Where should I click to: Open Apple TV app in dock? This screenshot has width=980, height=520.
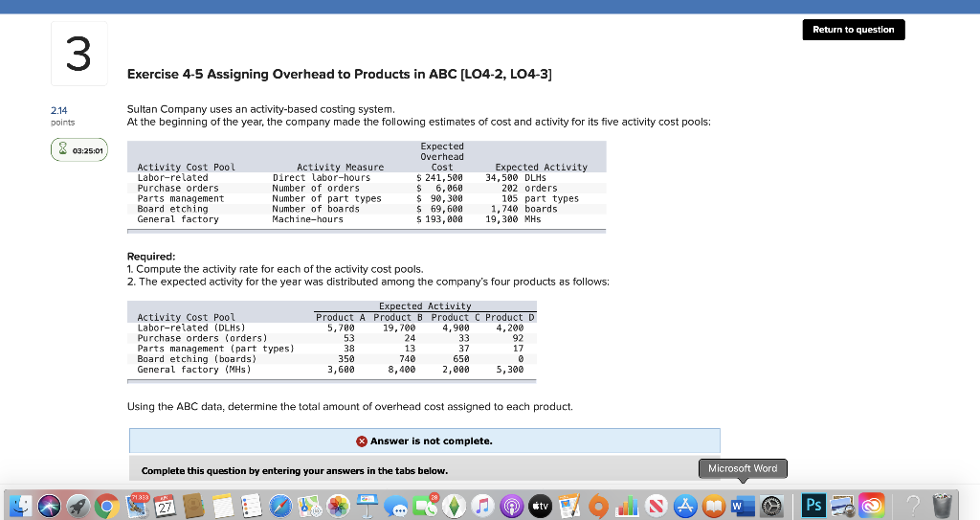[x=540, y=506]
